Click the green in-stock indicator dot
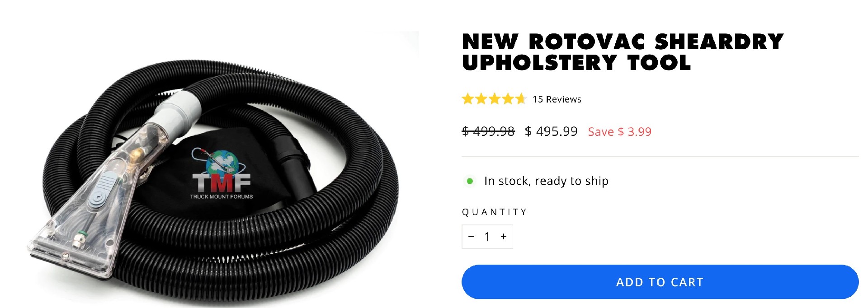The width and height of the screenshot is (868, 308). pos(470,181)
